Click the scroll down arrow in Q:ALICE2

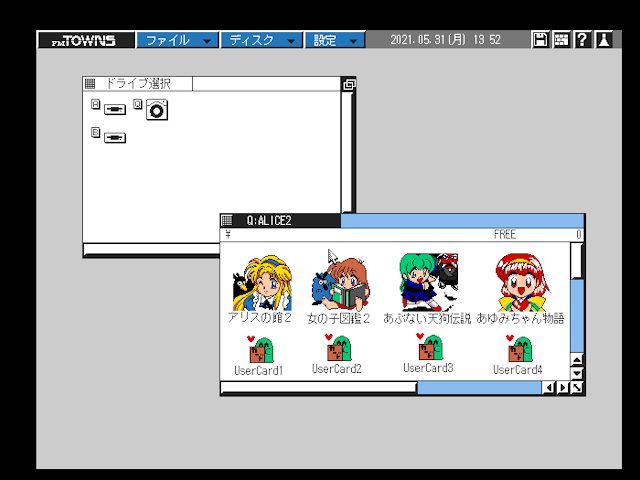point(577,373)
